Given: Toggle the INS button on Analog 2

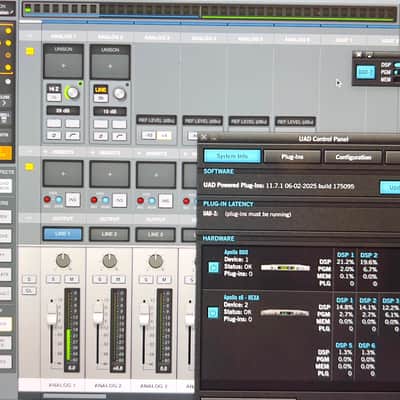Looking at the screenshot, I should tap(119, 201).
